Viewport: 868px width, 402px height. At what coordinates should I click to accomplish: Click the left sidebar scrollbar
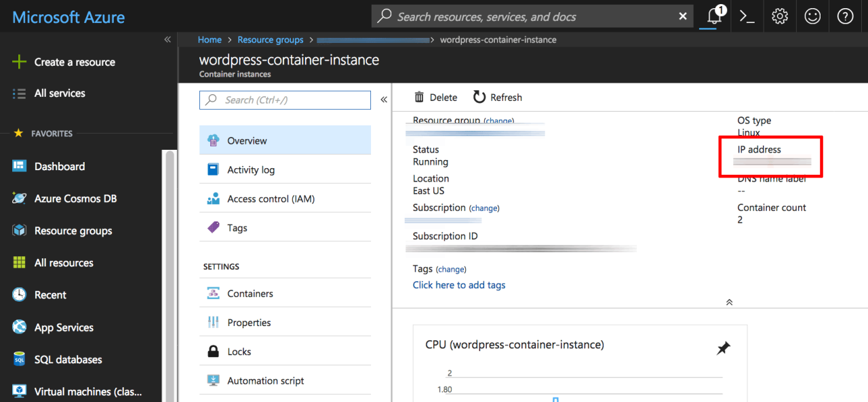[x=170, y=271]
